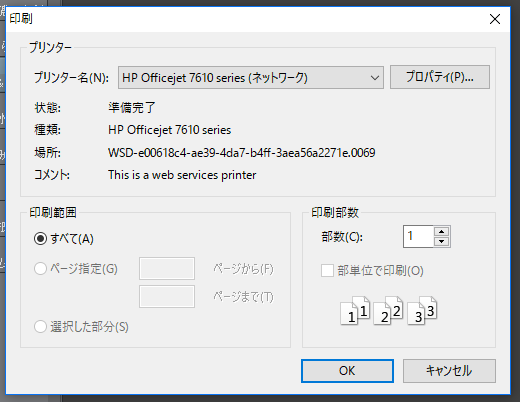Click the collate pages 2-2 icon
Image resolution: width=520 pixels, height=402 pixels.
click(x=388, y=310)
